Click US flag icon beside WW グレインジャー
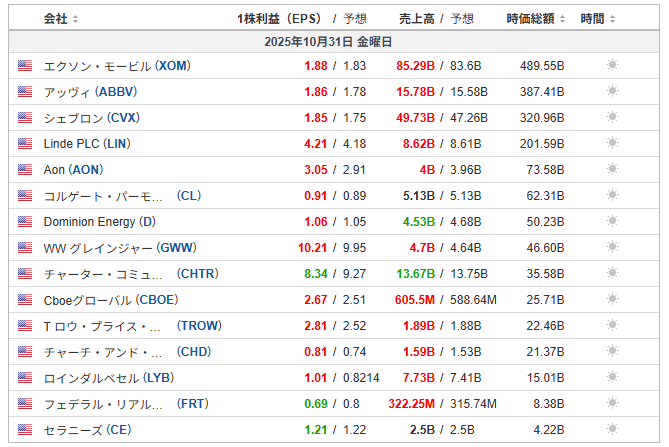The width and height of the screenshot is (669, 447). click(x=25, y=247)
